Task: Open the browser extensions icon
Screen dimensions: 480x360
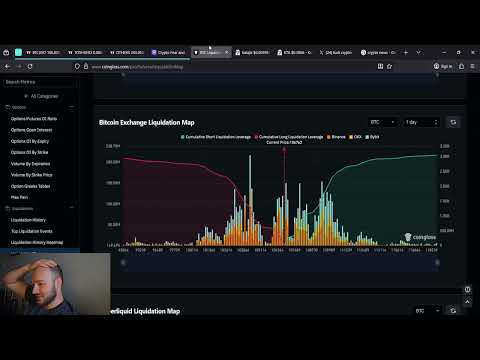Action: click(461, 66)
